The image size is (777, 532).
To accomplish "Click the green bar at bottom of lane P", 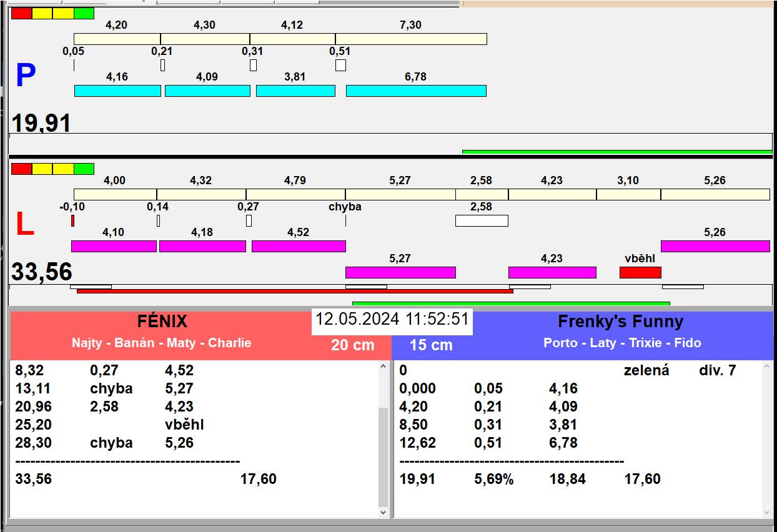I will (617, 152).
